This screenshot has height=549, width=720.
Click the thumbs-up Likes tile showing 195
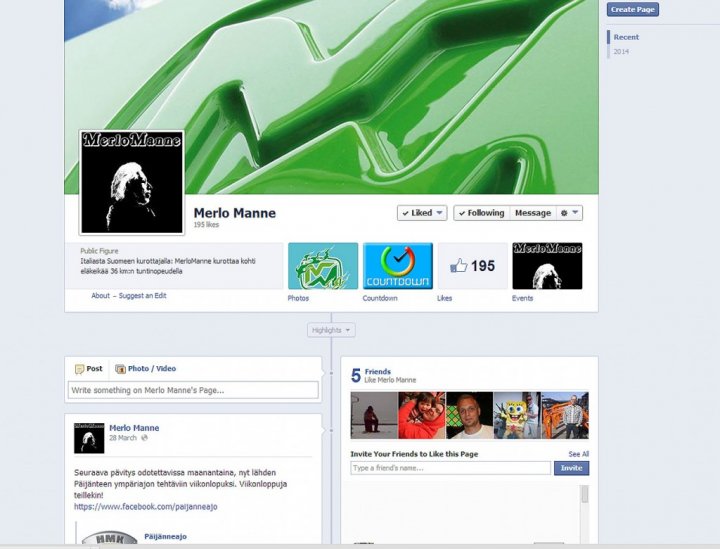(x=472, y=266)
